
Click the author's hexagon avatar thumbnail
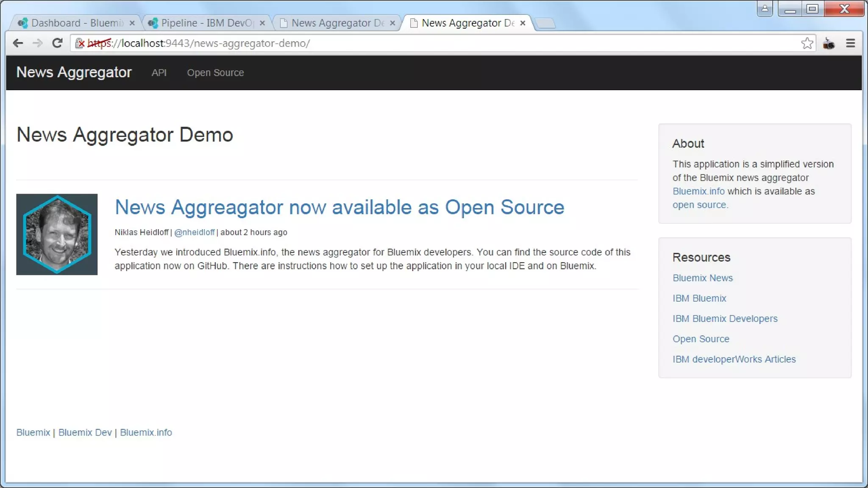[x=57, y=234]
